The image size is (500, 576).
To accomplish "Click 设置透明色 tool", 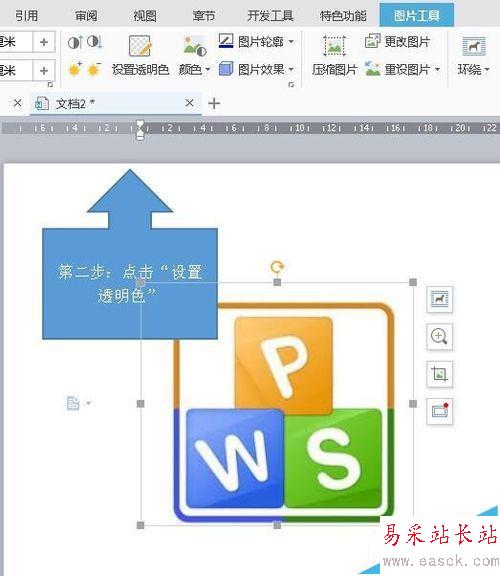I will [x=140, y=55].
